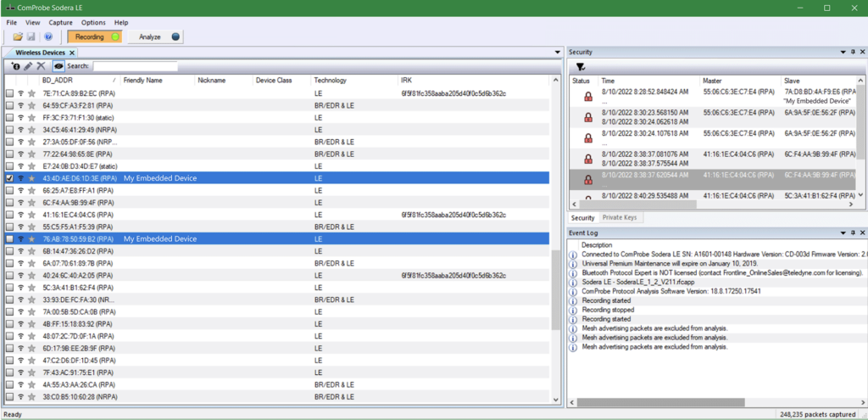Open the View menu
This screenshot has width=868, height=420.
(33, 23)
